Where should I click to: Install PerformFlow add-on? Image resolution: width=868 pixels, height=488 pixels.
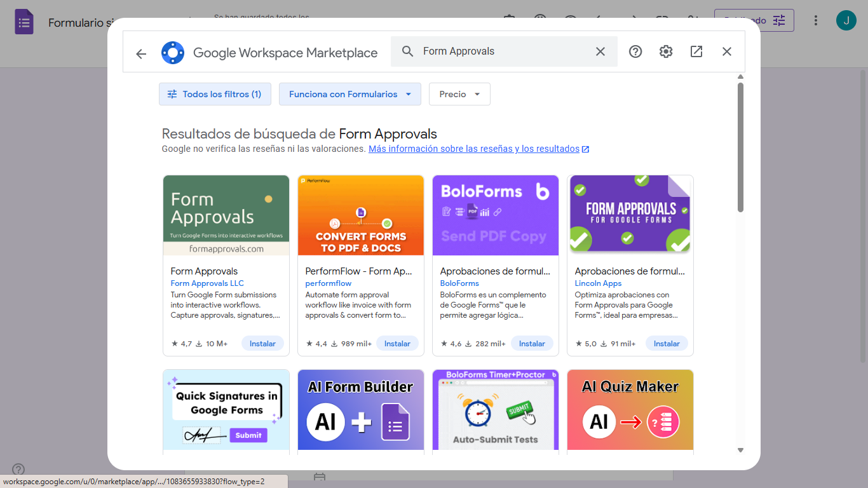397,343
